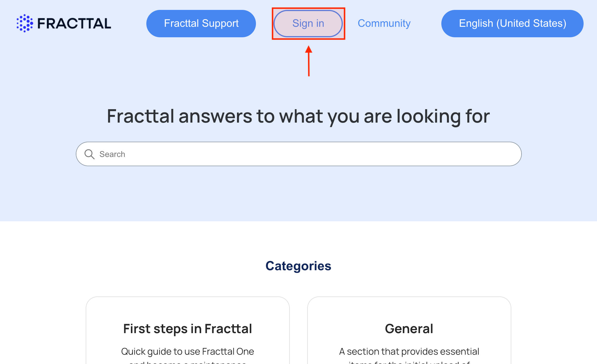Select the empty top area of General card

click(x=409, y=309)
